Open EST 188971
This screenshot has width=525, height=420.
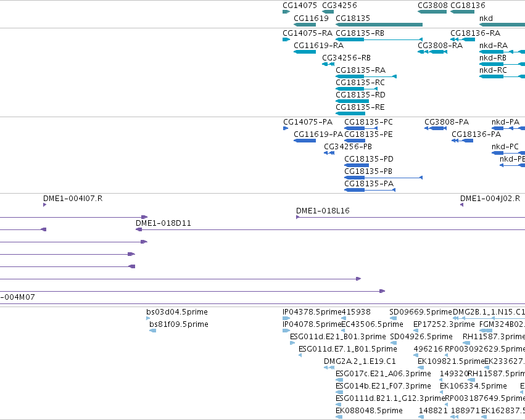pos(465,411)
